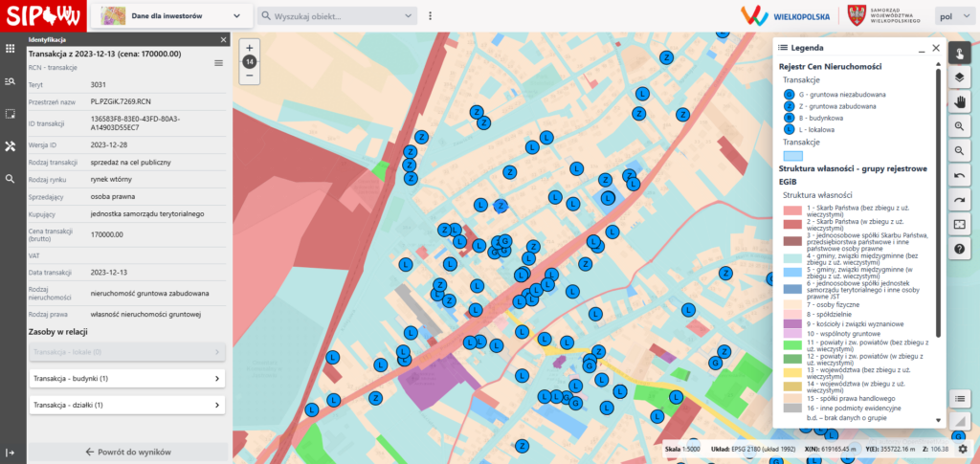Close the Identyfikacja panel
Image resolution: width=980 pixels, height=464 pixels.
coord(224,39)
